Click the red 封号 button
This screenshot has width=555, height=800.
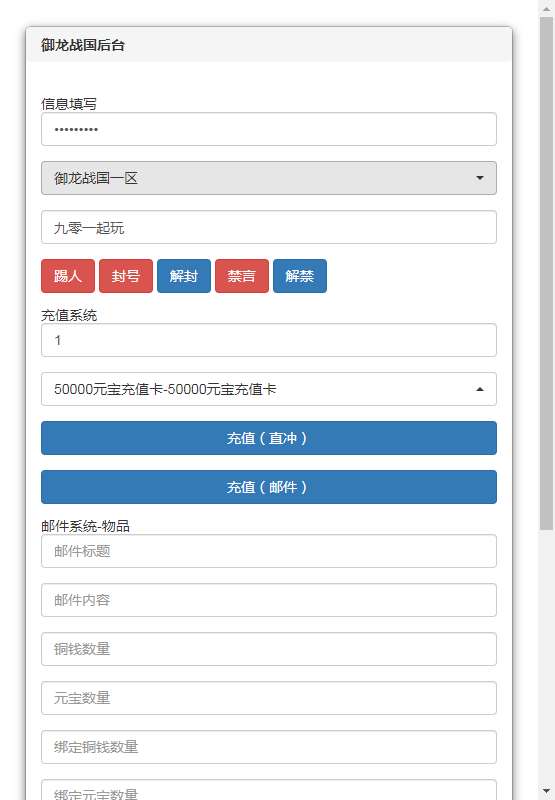(126, 276)
